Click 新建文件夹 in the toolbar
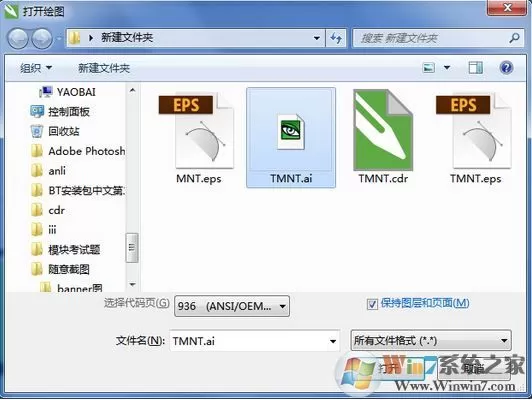The height and width of the screenshot is (400, 532). click(104, 68)
